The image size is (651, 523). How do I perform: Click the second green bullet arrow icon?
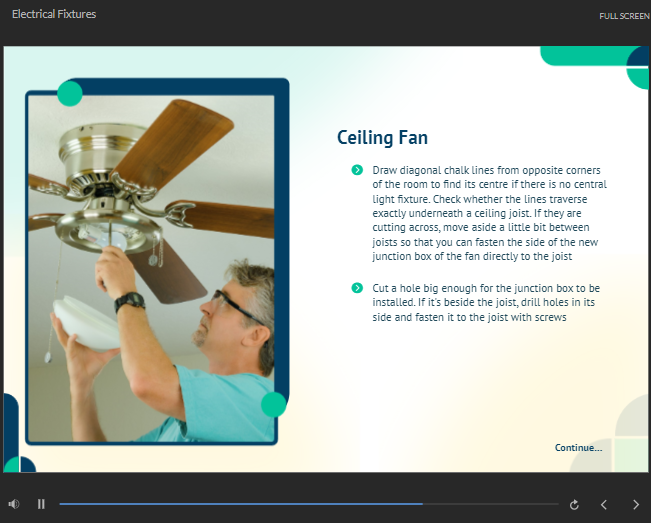[x=357, y=288]
